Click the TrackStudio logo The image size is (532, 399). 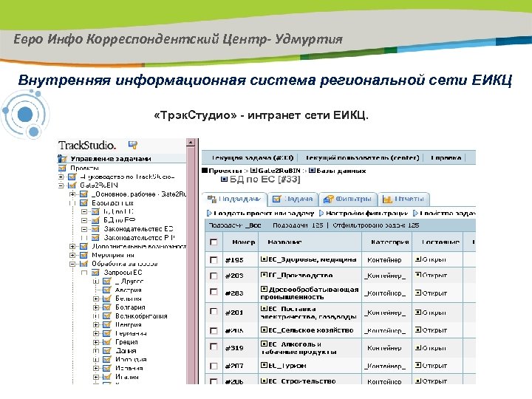pos(87,146)
